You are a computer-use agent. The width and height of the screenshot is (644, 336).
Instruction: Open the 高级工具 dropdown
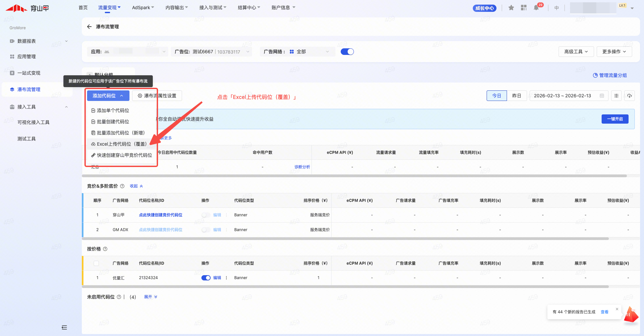coord(576,52)
